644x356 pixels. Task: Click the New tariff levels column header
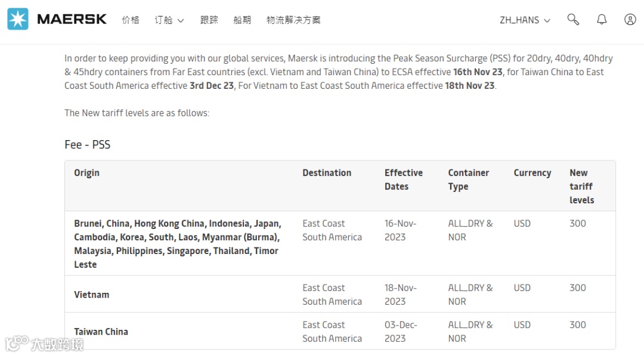pos(581,187)
